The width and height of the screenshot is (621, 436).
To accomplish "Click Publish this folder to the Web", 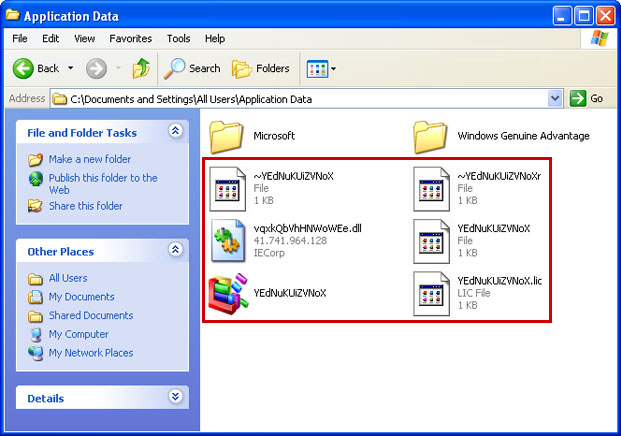I will click(103, 184).
